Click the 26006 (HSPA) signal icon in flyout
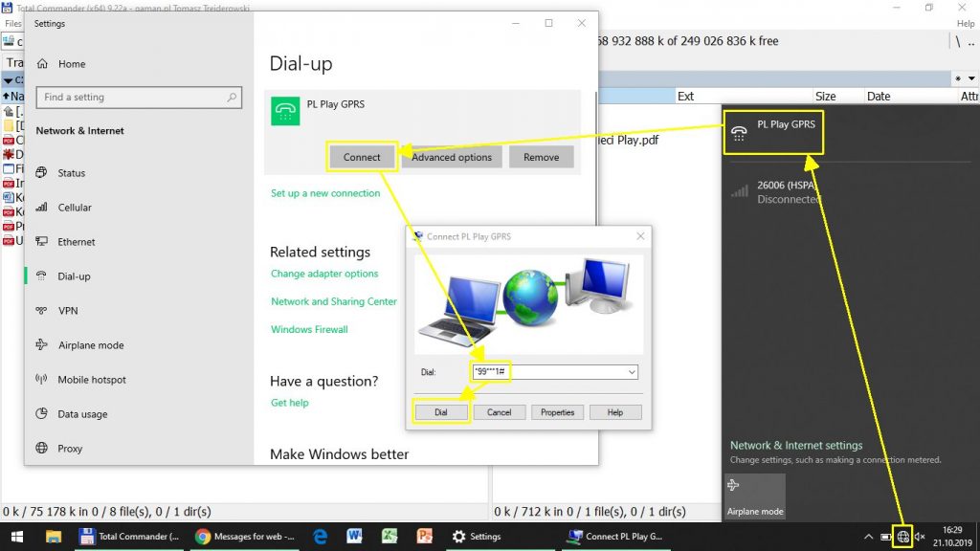This screenshot has width=980, height=551. [740, 191]
